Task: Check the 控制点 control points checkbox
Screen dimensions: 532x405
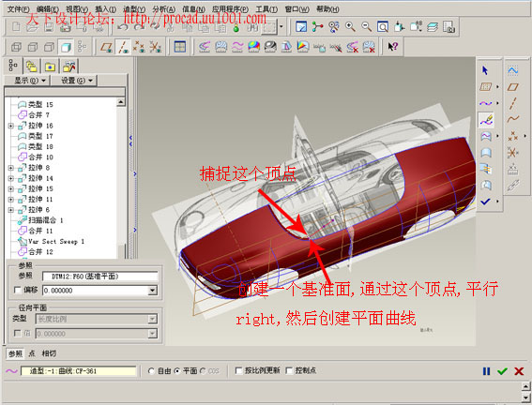Action: pos(289,370)
